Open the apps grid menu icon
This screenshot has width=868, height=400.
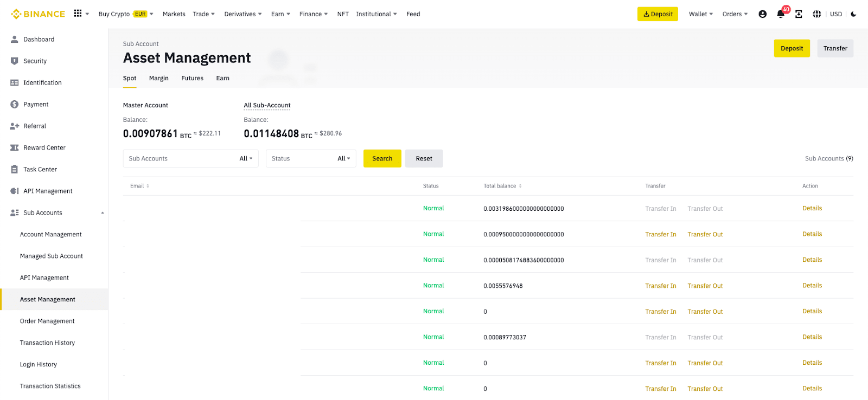click(78, 14)
